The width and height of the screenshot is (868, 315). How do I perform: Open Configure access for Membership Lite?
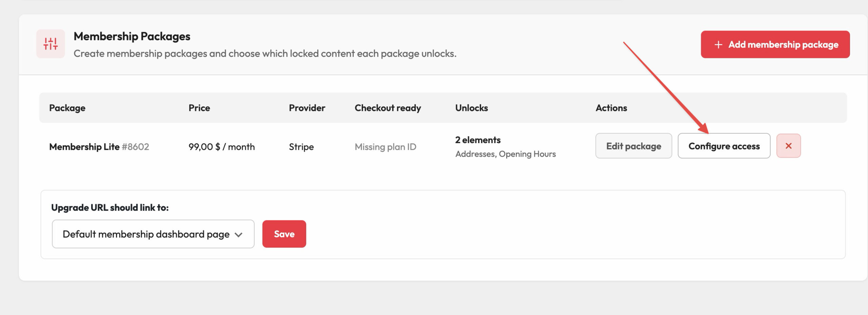tap(724, 146)
